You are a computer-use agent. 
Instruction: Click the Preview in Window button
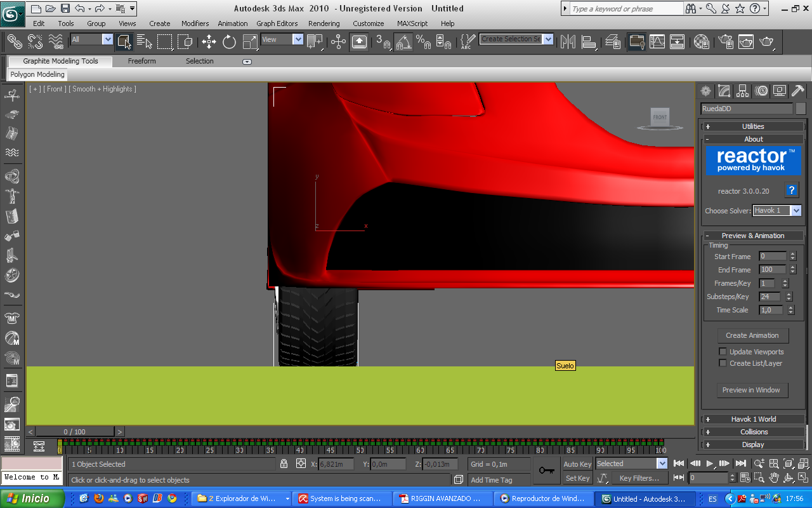(751, 390)
